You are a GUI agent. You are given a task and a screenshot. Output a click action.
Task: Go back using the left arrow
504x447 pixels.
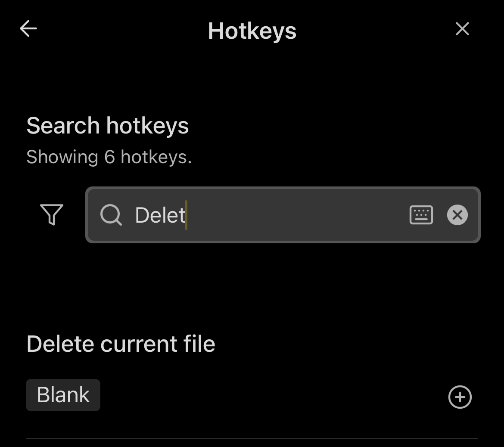point(28,29)
